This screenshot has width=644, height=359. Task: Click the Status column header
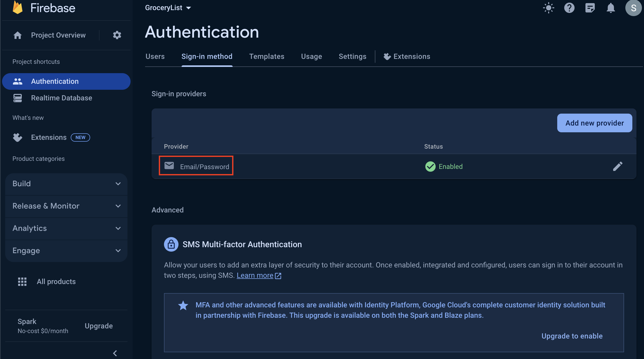pyautogui.click(x=433, y=147)
